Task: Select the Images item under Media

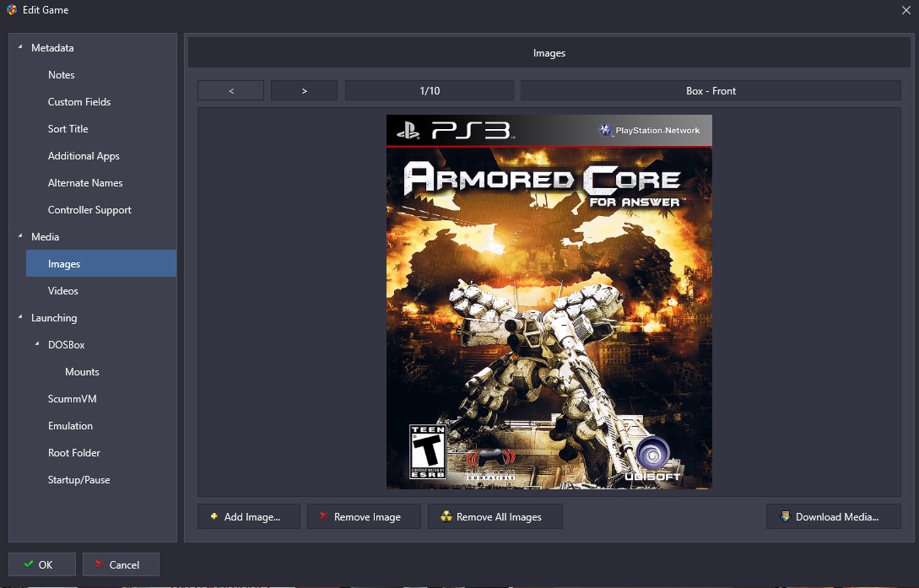Action: [100, 263]
